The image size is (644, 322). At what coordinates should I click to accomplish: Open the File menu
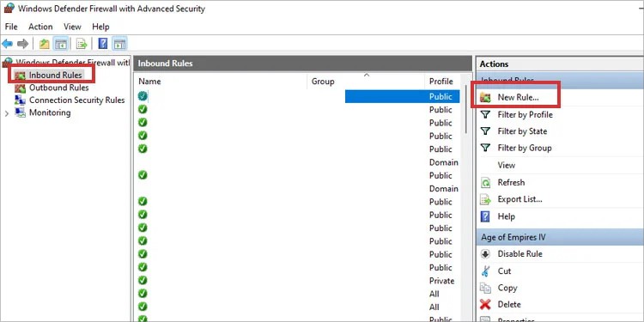[11, 27]
